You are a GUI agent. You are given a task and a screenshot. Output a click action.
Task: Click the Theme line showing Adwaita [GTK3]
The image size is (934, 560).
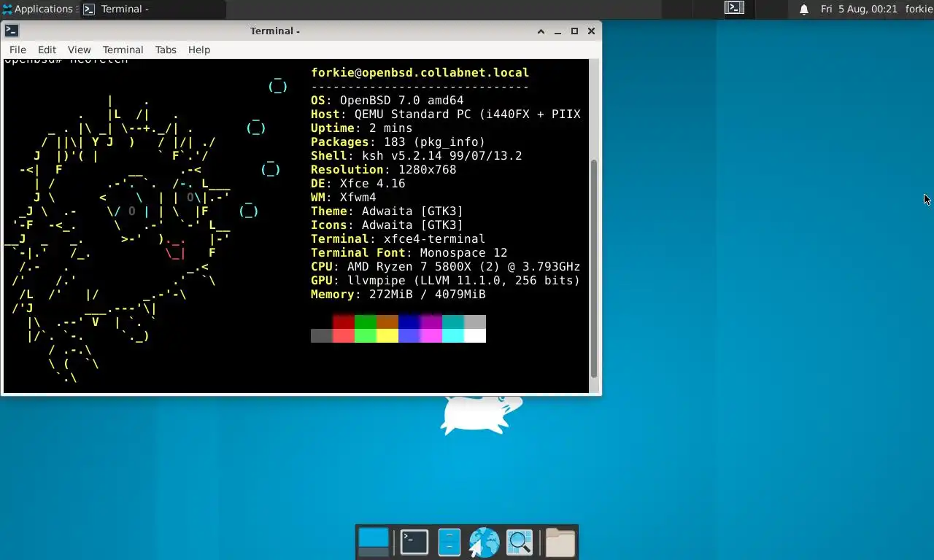[x=387, y=211]
